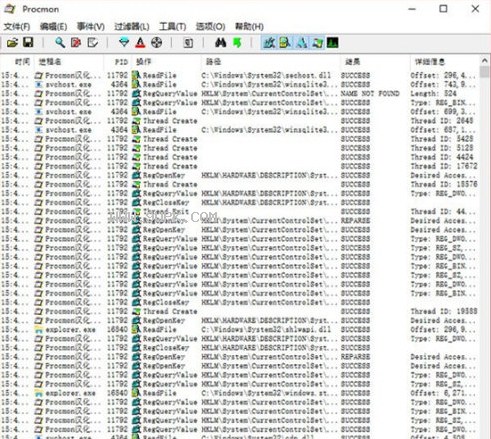Open the Filter funnel icon
Viewport: 491px width, 439px height.
(124, 43)
